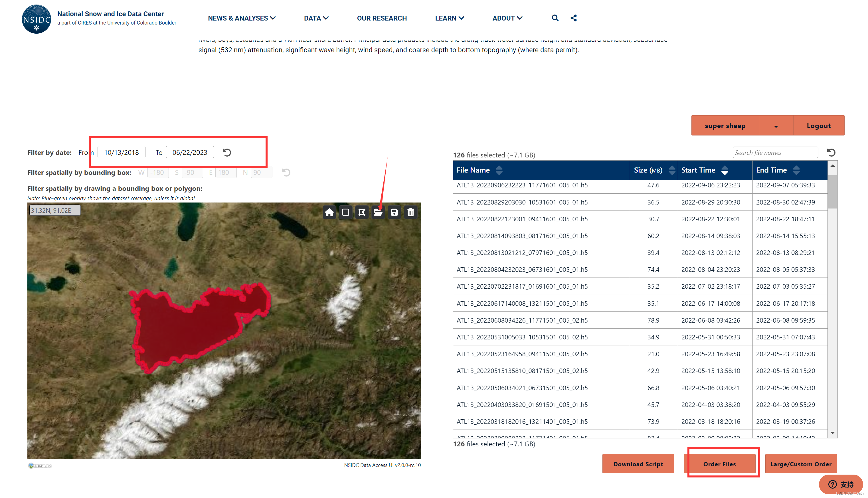Reset the file name search filter
Viewport: 868px width, 498px height.
pyautogui.click(x=831, y=153)
